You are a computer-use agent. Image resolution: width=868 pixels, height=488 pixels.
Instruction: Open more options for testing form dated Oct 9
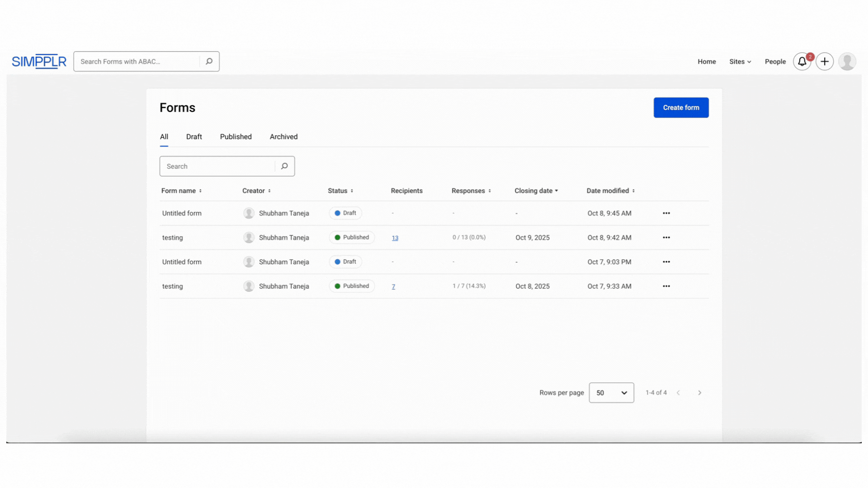tap(666, 238)
